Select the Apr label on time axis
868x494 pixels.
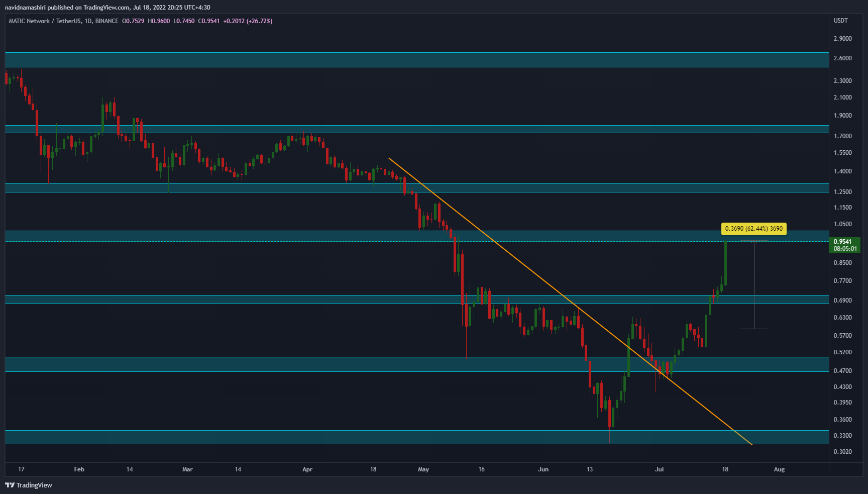[307, 469]
